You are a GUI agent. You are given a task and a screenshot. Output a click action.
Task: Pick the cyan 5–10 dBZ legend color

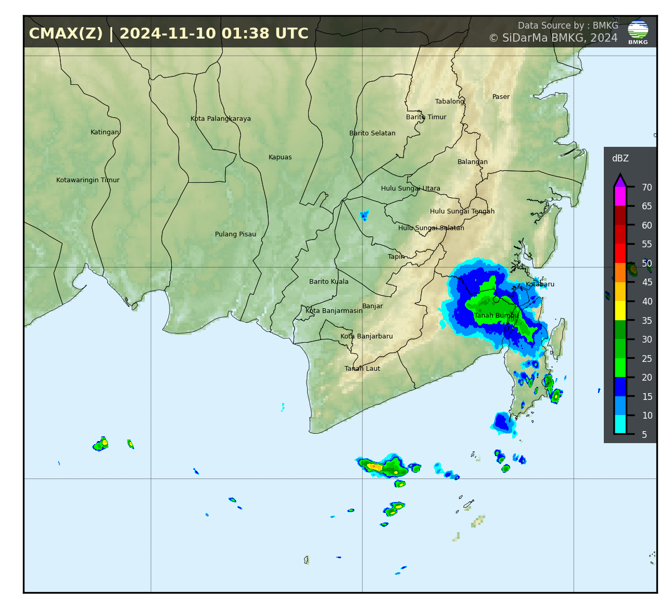(620, 424)
